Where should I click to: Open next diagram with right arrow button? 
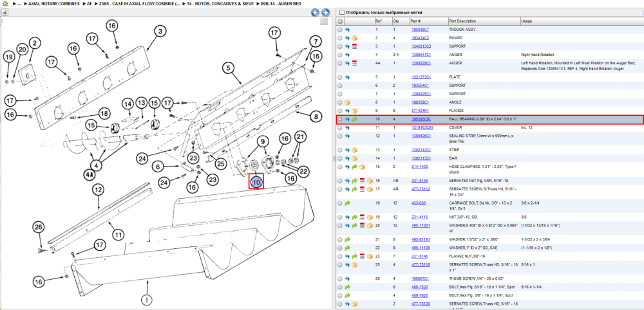pyautogui.click(x=325, y=12)
